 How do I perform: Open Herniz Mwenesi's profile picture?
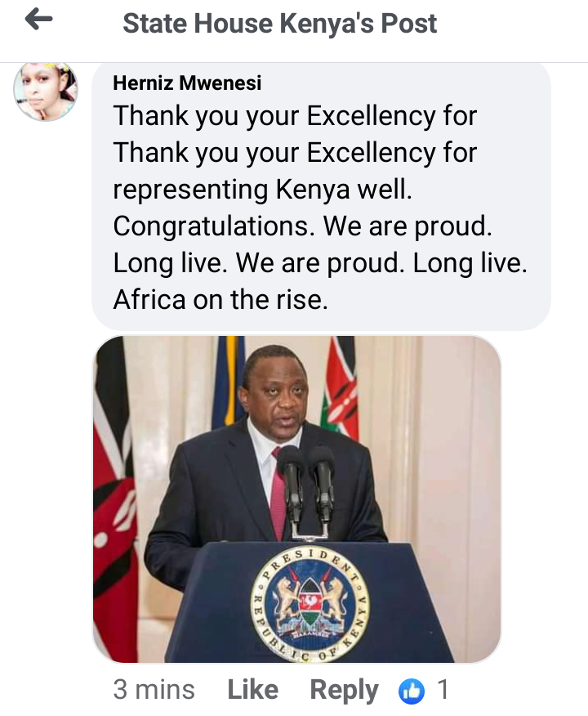coord(45,91)
